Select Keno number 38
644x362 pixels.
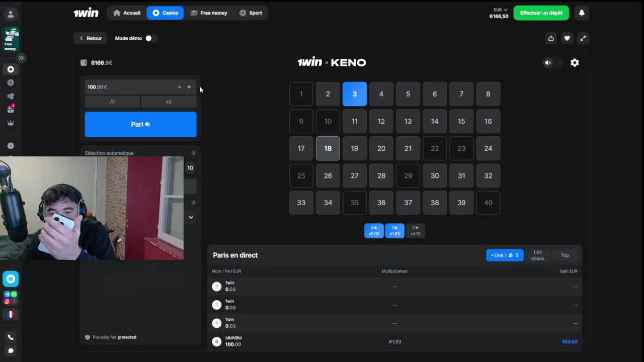click(435, 203)
